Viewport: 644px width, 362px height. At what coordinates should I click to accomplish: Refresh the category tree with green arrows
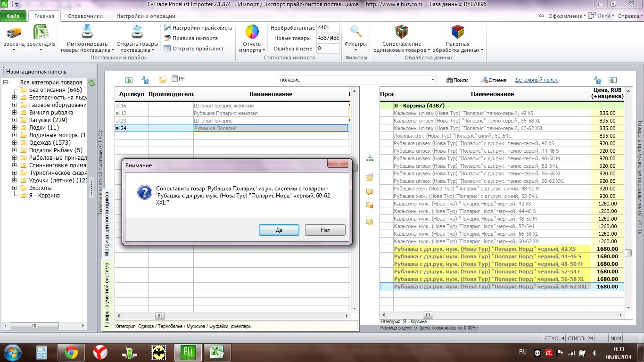click(x=92, y=83)
